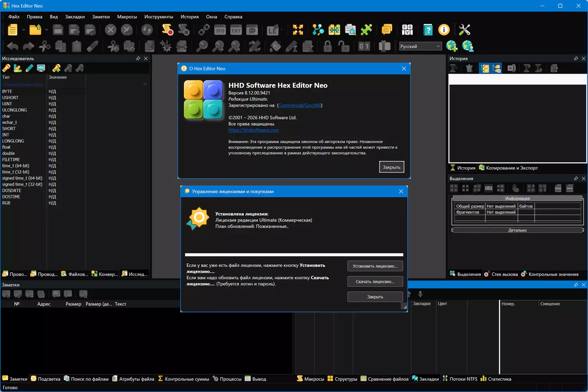Pin the Исследователь panel

[x=138, y=58]
